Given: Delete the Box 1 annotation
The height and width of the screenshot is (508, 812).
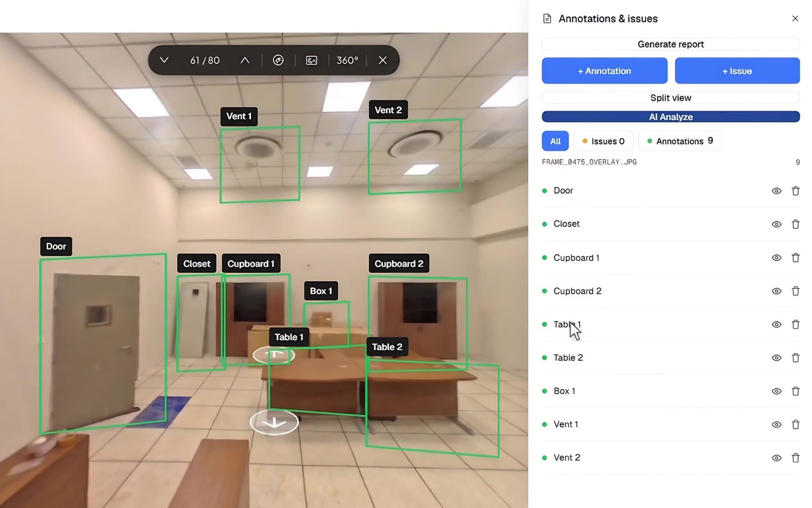Looking at the screenshot, I should click(795, 391).
